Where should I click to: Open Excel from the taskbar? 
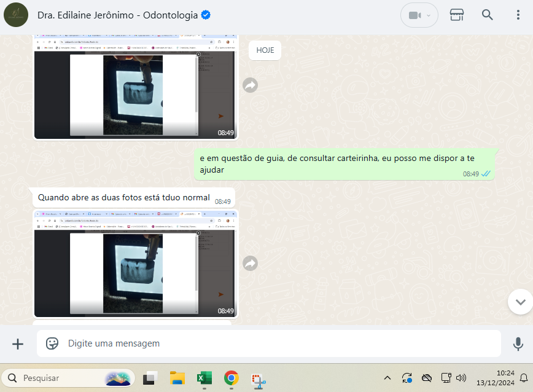click(x=204, y=378)
